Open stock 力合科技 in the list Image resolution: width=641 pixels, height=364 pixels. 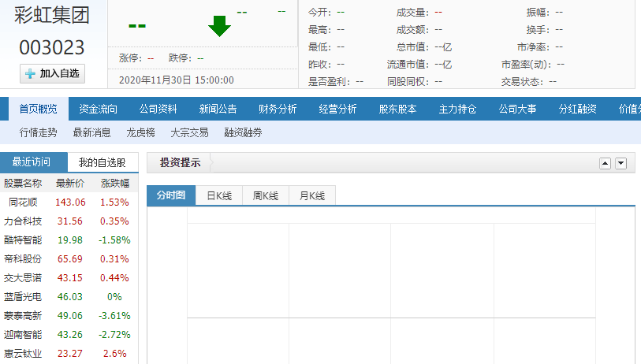pos(23,221)
